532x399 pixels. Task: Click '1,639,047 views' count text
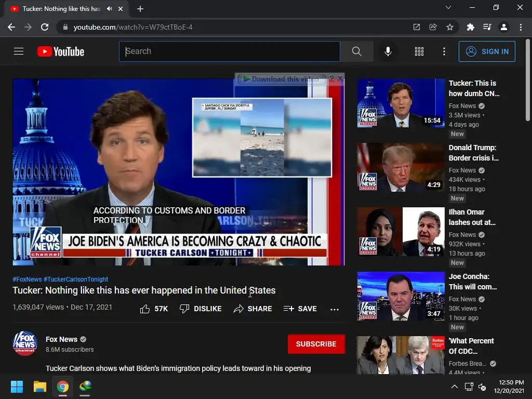click(x=38, y=307)
